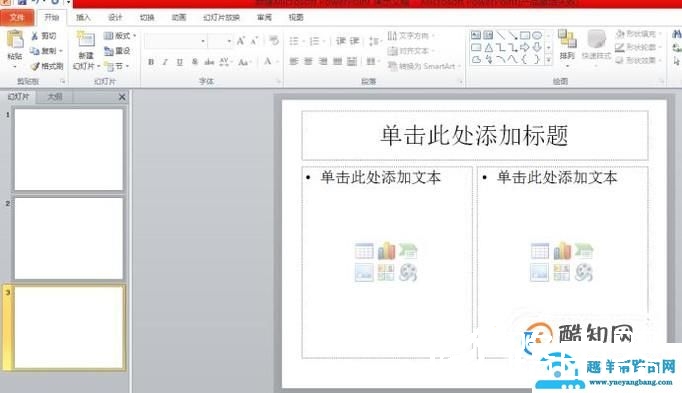Select slide 1 thumbnail
Screen dimensions: 682x393
point(69,149)
